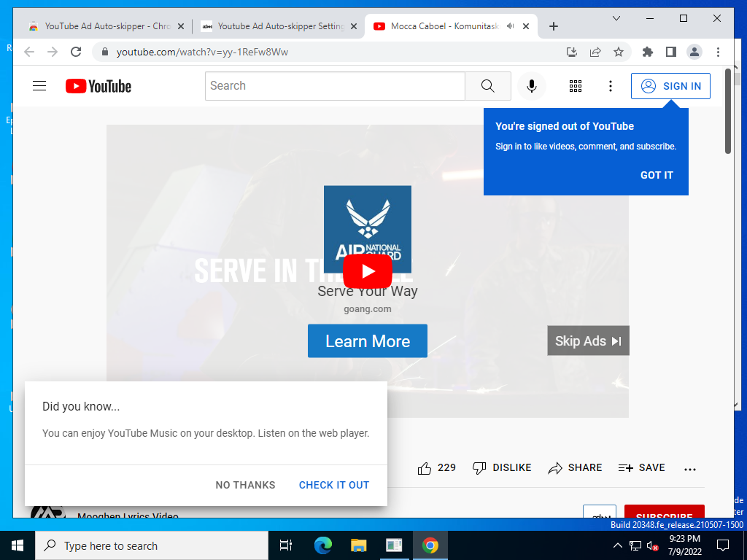Click the search magnifier button

coord(488,86)
